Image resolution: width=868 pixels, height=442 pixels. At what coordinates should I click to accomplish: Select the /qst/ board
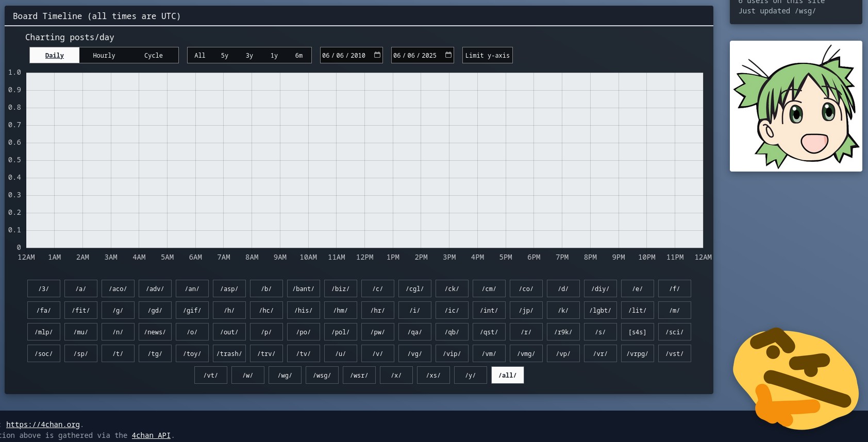click(489, 332)
